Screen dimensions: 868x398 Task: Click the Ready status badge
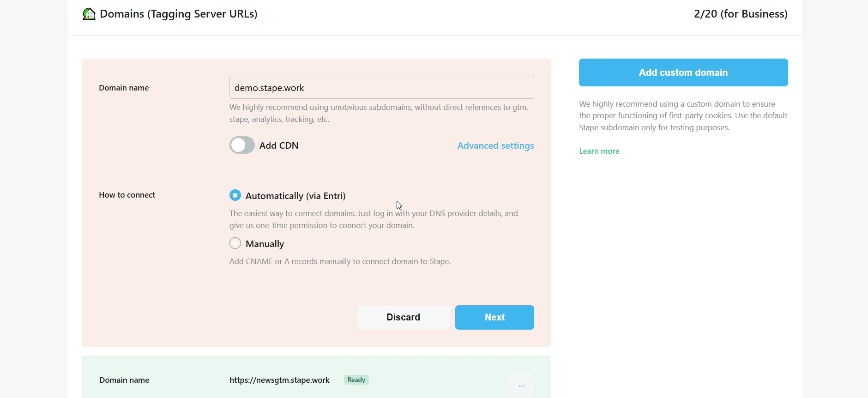tap(356, 380)
